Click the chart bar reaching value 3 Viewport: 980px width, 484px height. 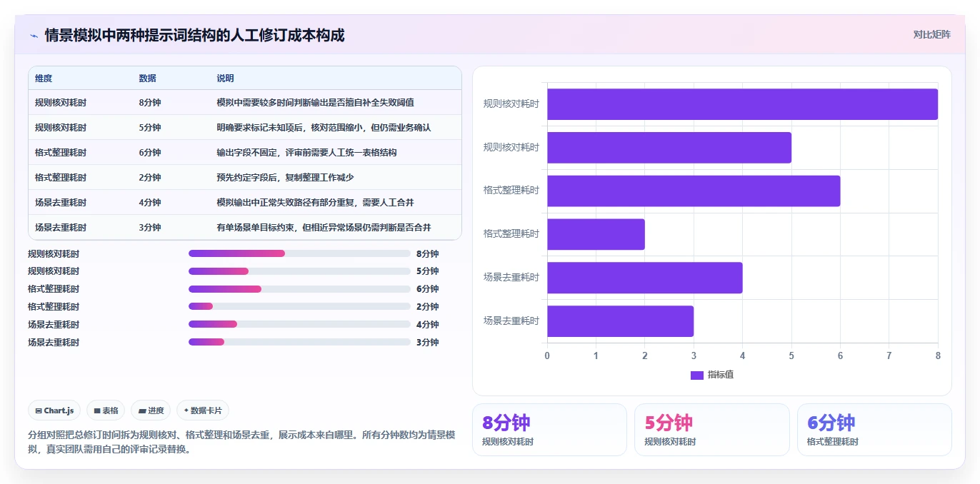pyautogui.click(x=620, y=321)
